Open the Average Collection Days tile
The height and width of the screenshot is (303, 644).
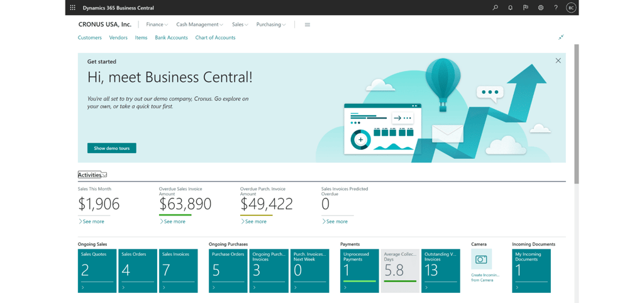400,270
